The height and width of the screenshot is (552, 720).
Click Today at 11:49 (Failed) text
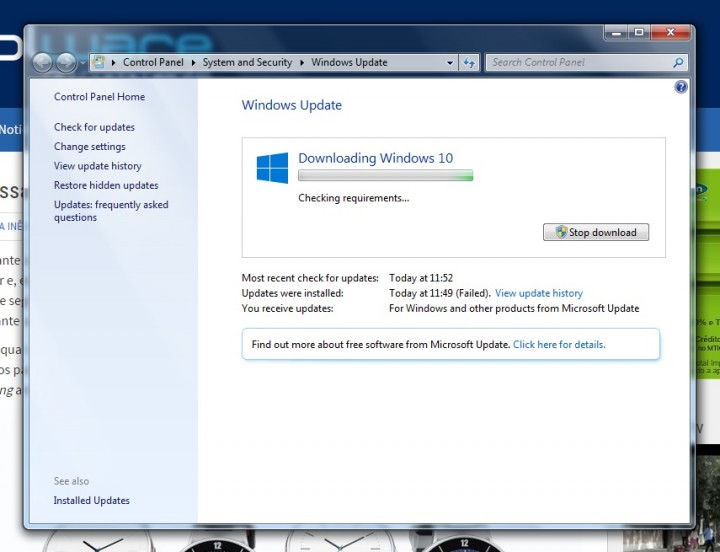pos(439,293)
